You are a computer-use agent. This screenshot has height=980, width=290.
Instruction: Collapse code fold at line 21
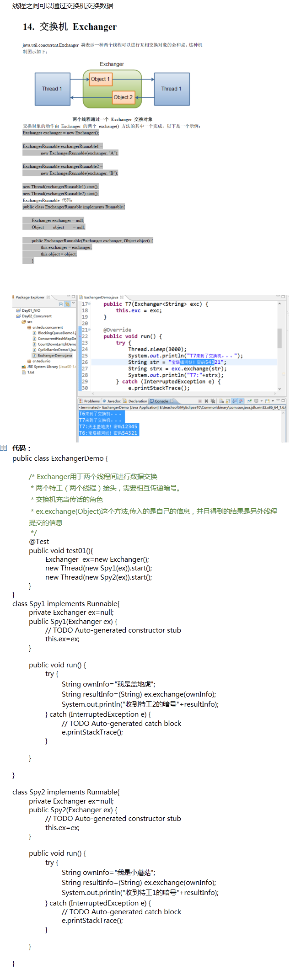90,330
